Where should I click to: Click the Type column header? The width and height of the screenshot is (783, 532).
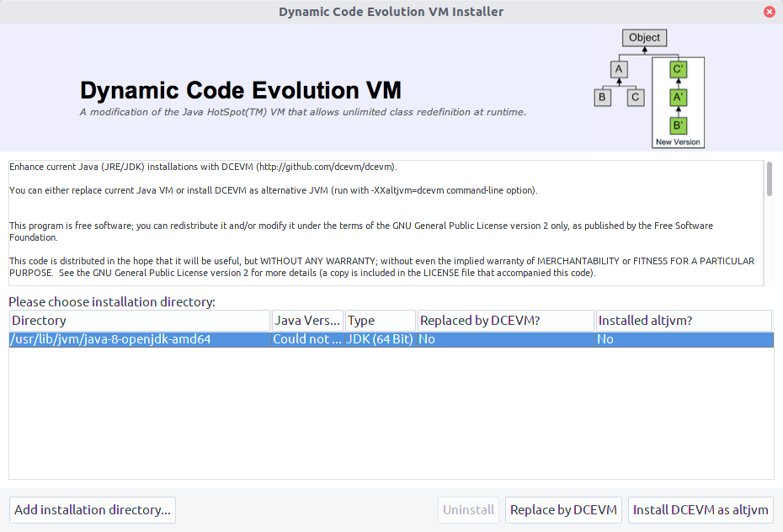tap(380, 321)
